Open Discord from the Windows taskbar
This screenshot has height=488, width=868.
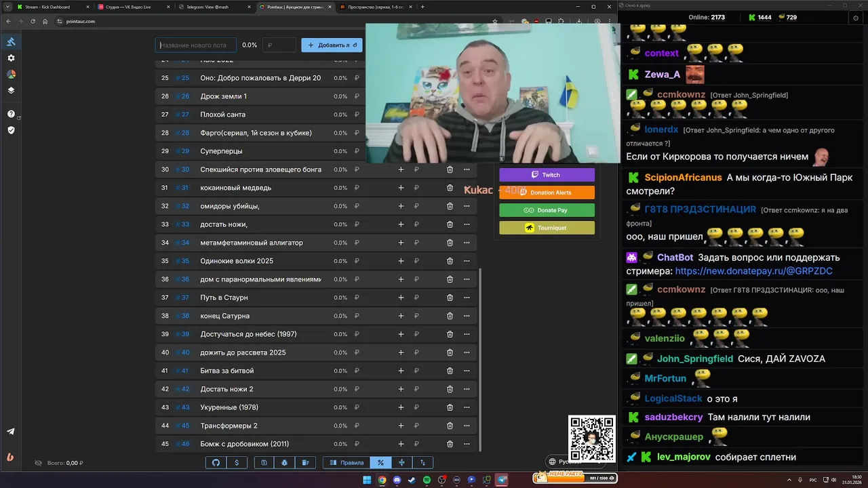coord(396,480)
